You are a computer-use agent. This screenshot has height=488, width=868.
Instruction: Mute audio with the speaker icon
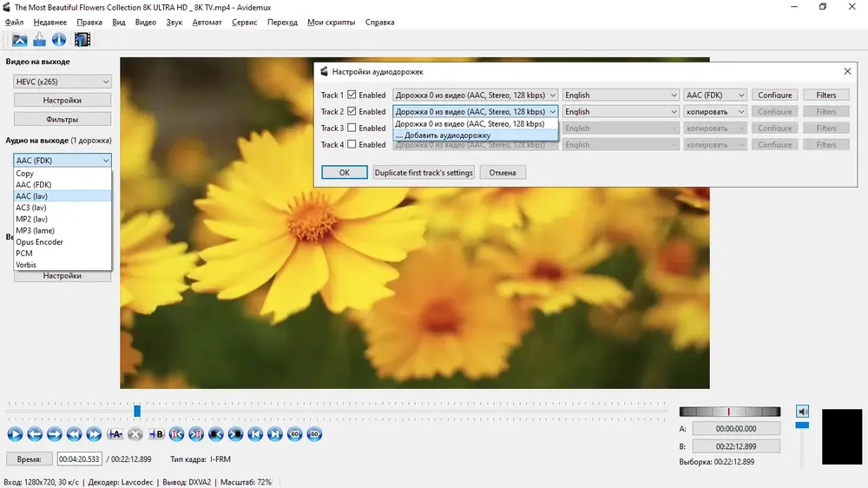point(803,411)
